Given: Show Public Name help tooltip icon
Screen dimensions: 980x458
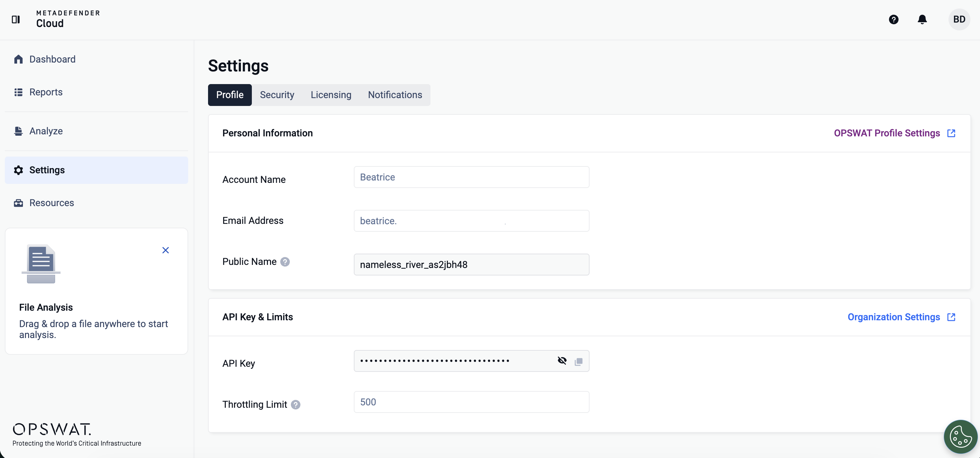Looking at the screenshot, I should click(x=285, y=262).
